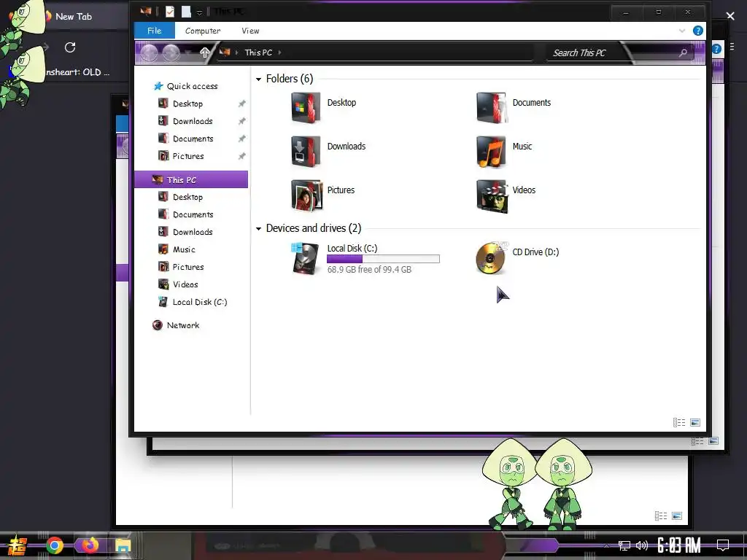Switch to the New Tab browser tab

73,16
